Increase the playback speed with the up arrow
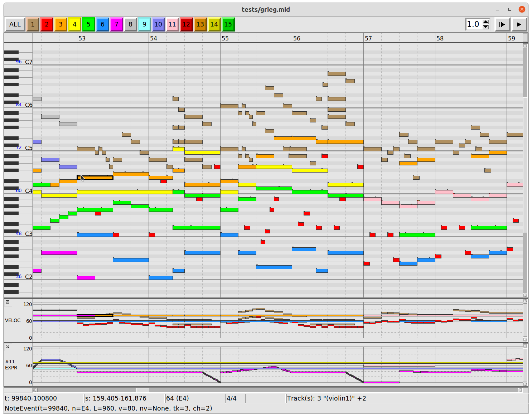Image resolution: width=532 pixels, height=417 pixels. (485, 22)
